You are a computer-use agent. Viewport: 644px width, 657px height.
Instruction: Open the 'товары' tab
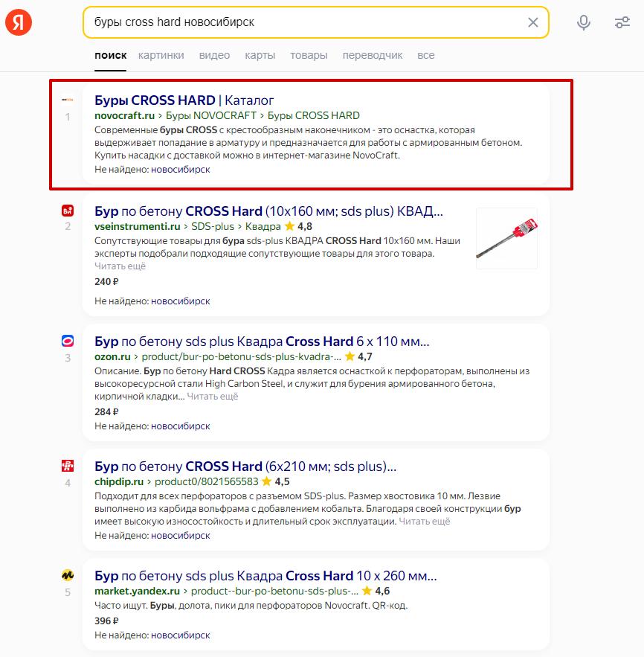[x=309, y=55]
